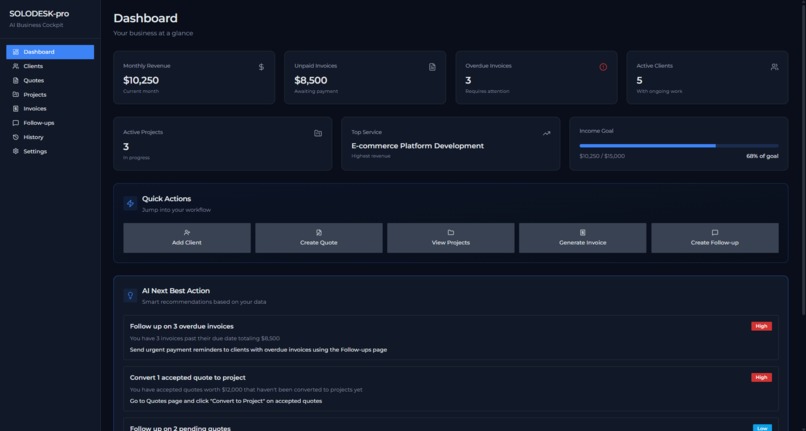Open the Quotes page from sidebar

50,80
